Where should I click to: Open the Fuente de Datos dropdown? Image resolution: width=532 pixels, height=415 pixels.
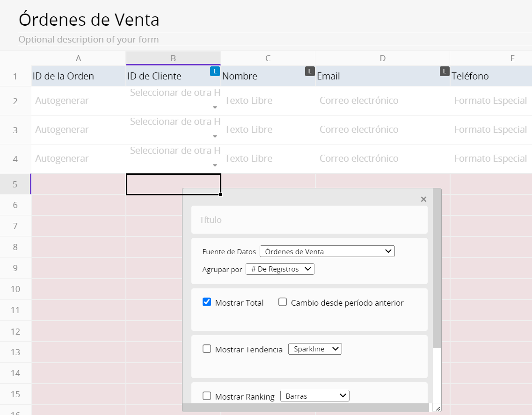click(327, 251)
